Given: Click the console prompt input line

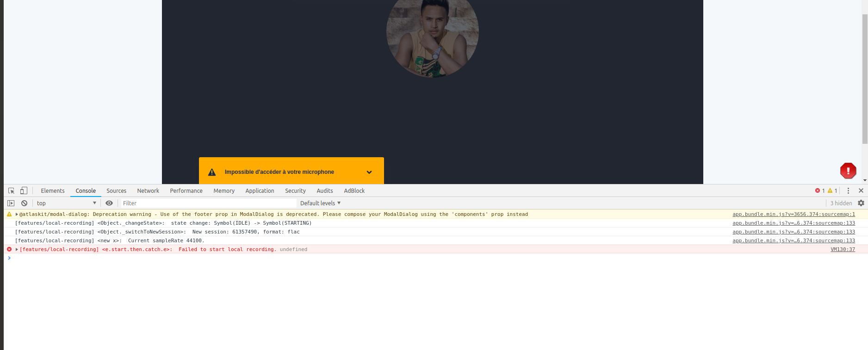Looking at the screenshot, I should (x=435, y=258).
